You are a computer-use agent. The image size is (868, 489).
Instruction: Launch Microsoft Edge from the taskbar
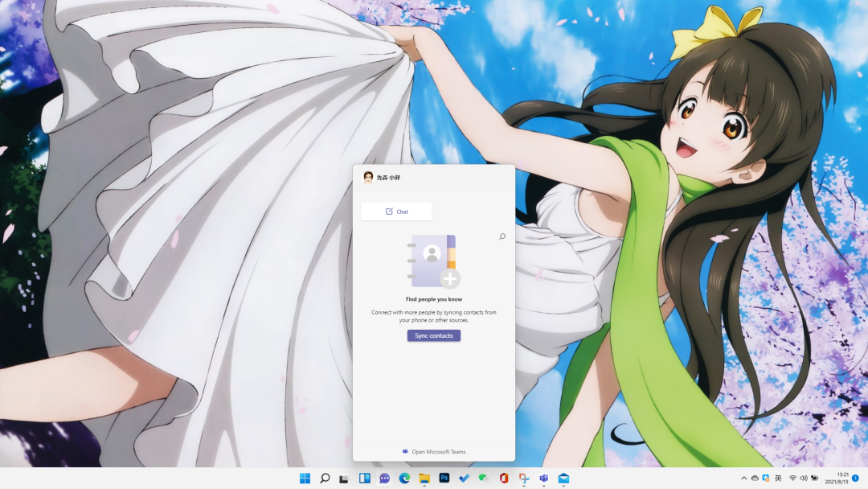click(x=404, y=479)
